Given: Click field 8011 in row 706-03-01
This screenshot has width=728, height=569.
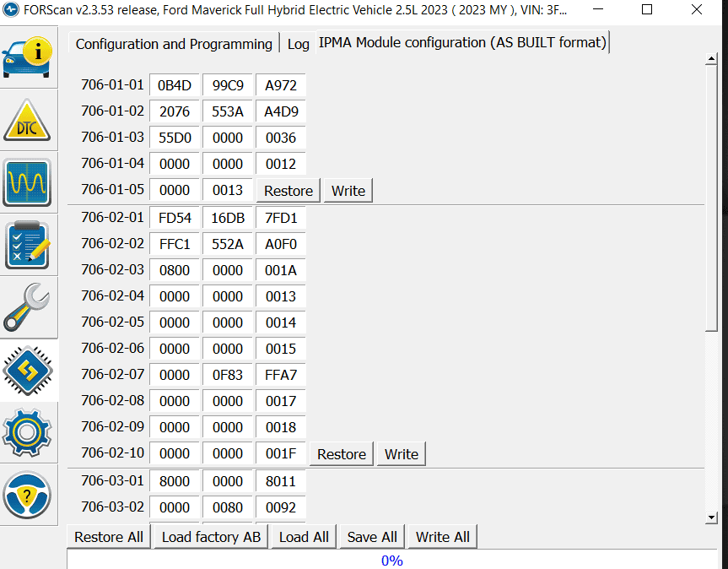Looking at the screenshot, I should pos(281,481).
